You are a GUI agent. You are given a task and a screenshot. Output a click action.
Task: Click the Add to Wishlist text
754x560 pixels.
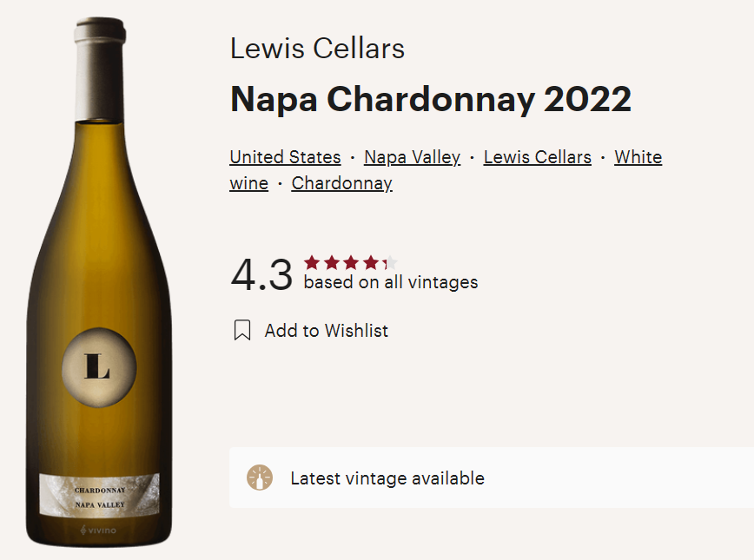tap(326, 331)
